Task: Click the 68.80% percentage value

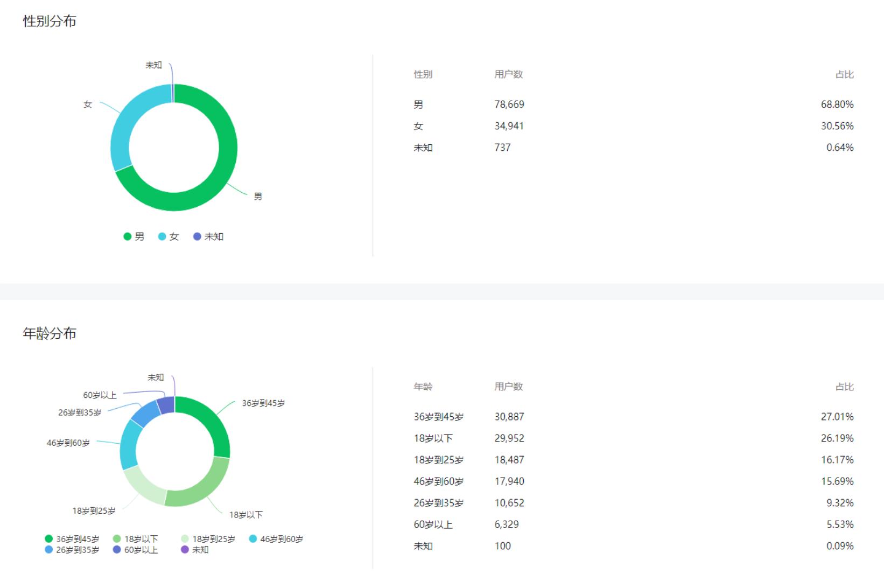Action: pos(837,104)
